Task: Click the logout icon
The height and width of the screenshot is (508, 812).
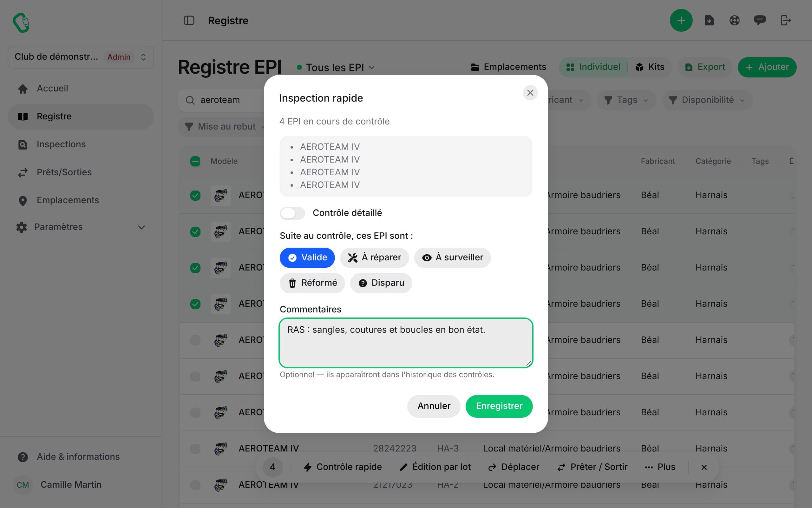Action: 785,21
